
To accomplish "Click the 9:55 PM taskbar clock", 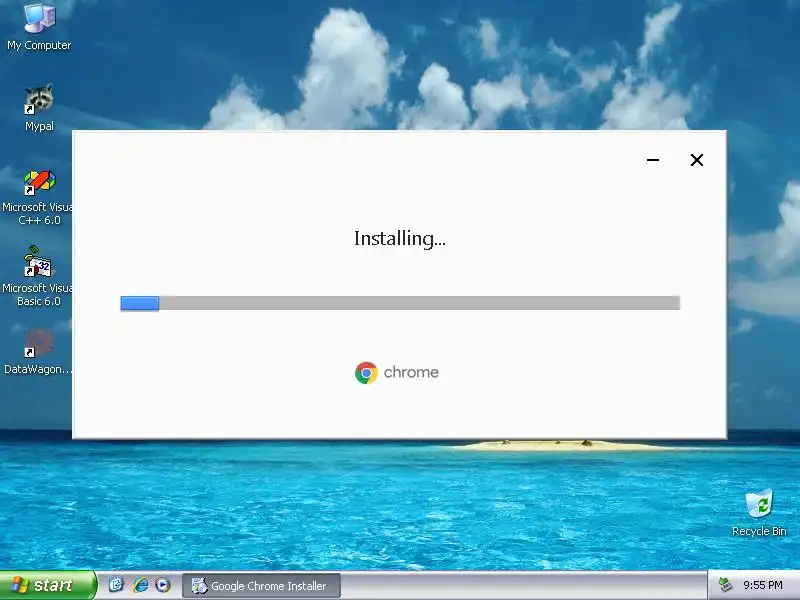I will coord(763,585).
